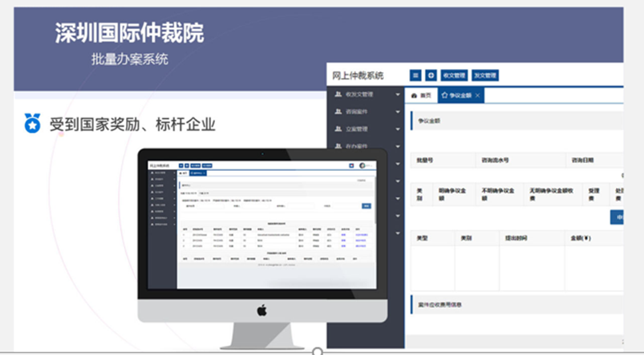Click the Apple logo on the iMac
Viewport: 644px width, 355px height.
(261, 310)
